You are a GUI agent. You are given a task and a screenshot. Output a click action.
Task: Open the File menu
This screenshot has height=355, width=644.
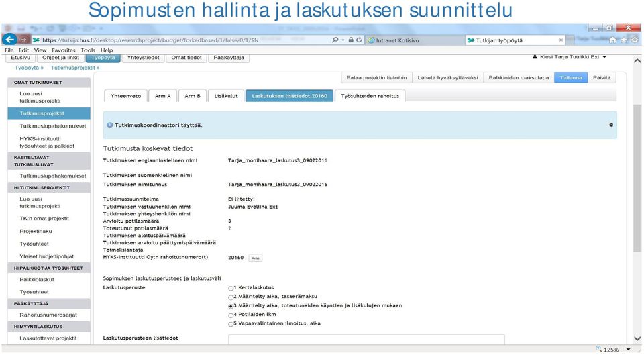click(9, 50)
